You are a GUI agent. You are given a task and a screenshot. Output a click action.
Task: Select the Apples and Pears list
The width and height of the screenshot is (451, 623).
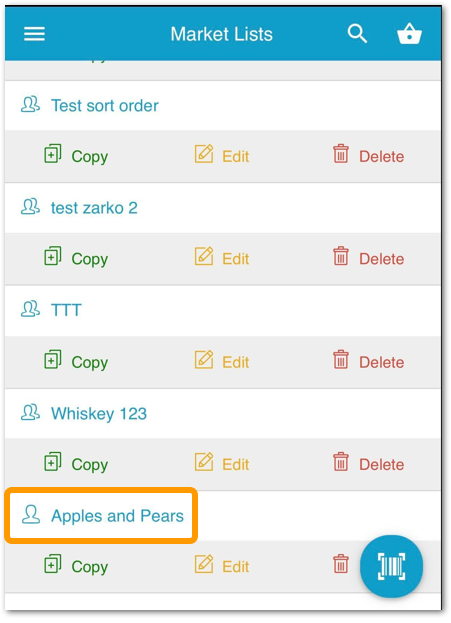[x=117, y=516]
